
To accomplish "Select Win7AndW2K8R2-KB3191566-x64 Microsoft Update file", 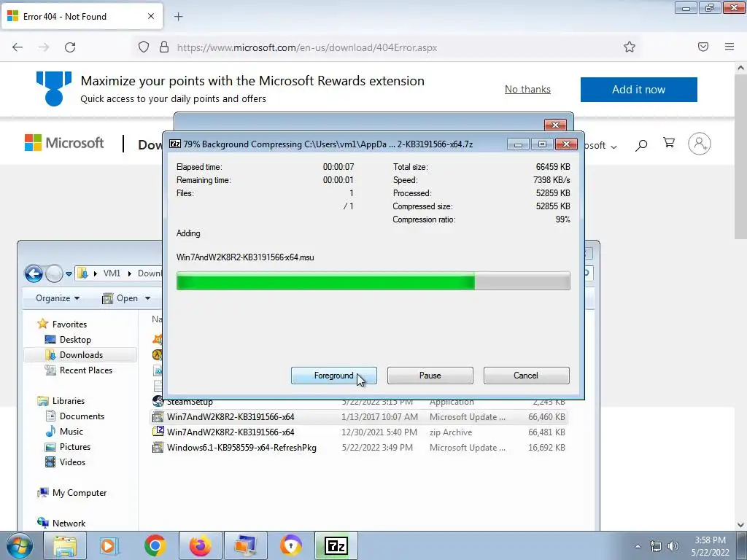I will (x=359, y=417).
